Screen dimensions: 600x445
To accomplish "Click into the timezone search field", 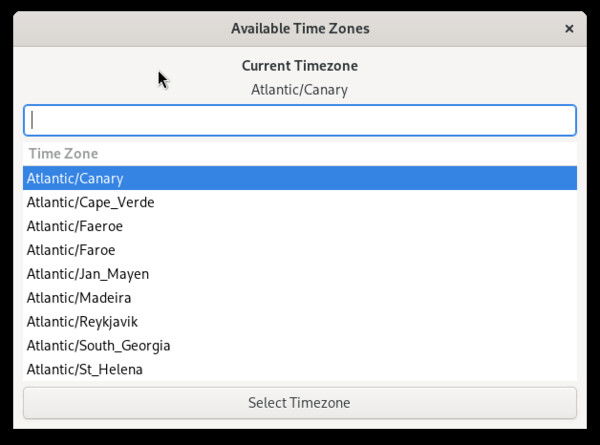I will tap(300, 120).
